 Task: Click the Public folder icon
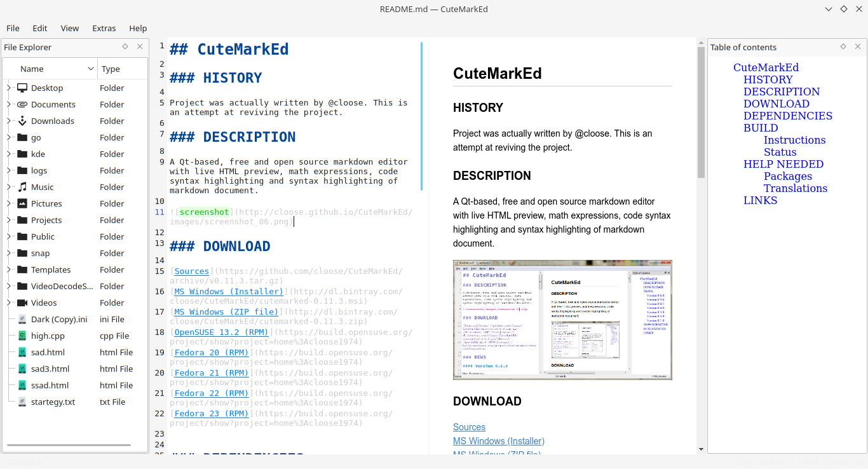coord(22,236)
